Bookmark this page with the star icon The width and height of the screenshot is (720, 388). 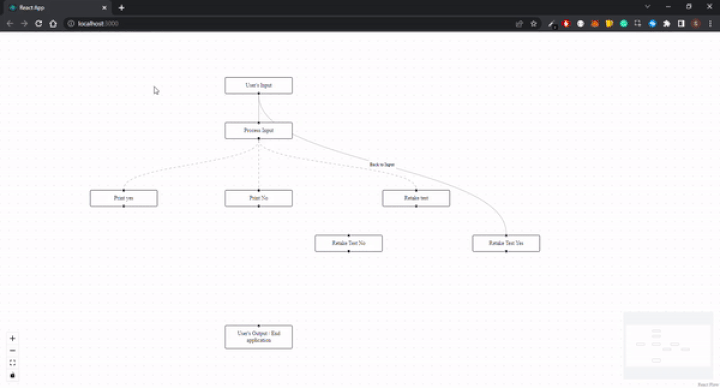tap(534, 23)
